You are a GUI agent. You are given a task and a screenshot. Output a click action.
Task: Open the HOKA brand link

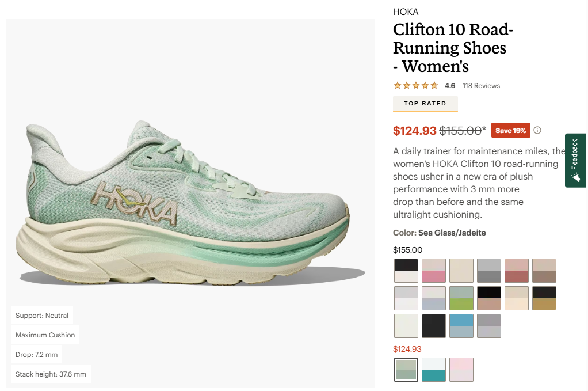click(x=407, y=12)
